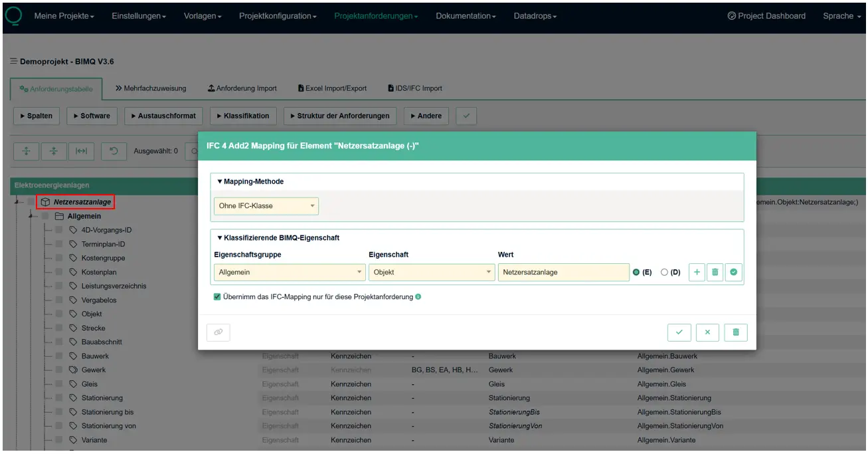Cancel the mapping dialog with X
Screen dimensions: 868x454
707,332
